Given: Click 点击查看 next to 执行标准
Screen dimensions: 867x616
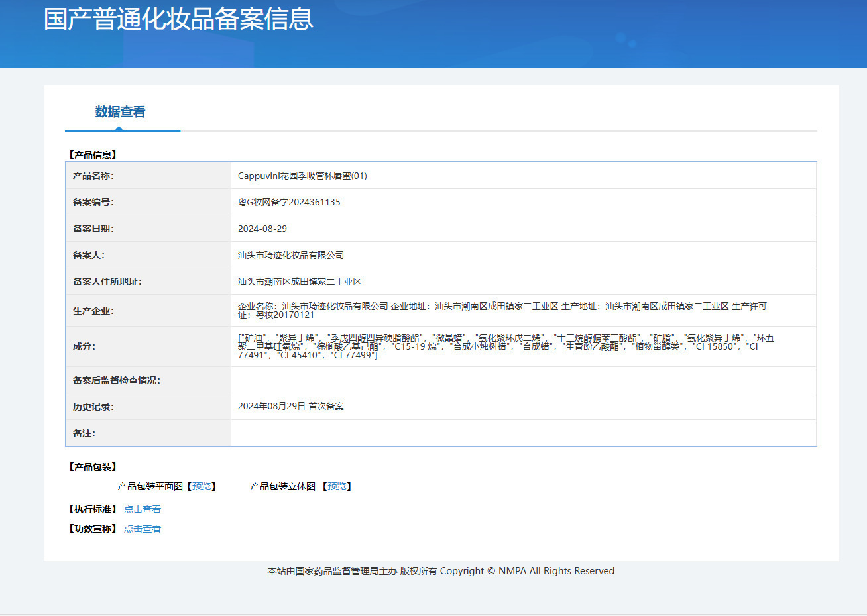Looking at the screenshot, I should pyautogui.click(x=143, y=509).
